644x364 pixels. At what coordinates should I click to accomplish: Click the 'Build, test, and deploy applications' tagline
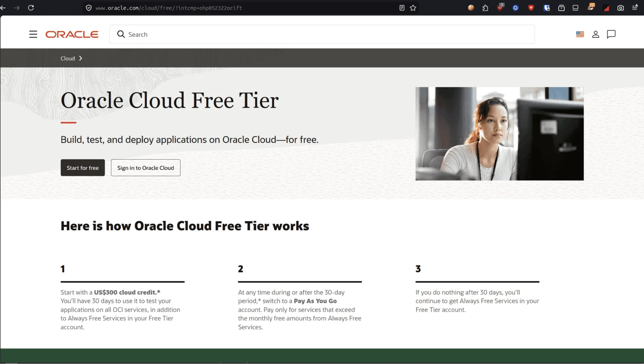tap(189, 140)
